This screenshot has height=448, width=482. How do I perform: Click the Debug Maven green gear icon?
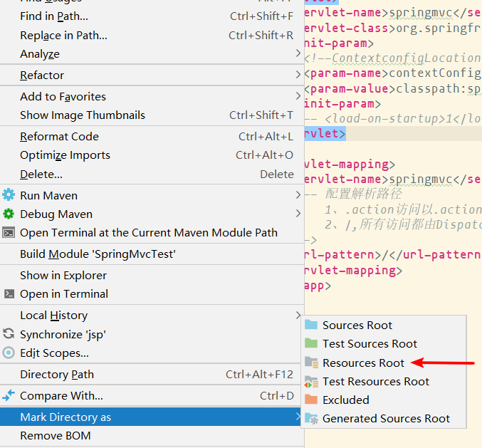(x=9, y=214)
